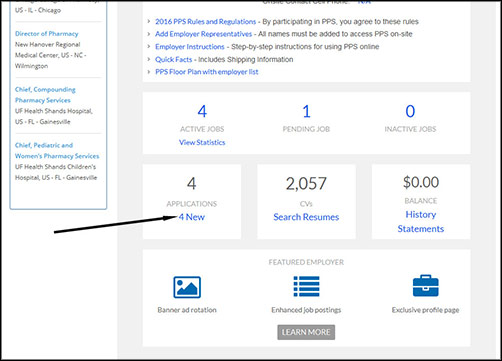Click the 1 pending job number

pyautogui.click(x=306, y=111)
